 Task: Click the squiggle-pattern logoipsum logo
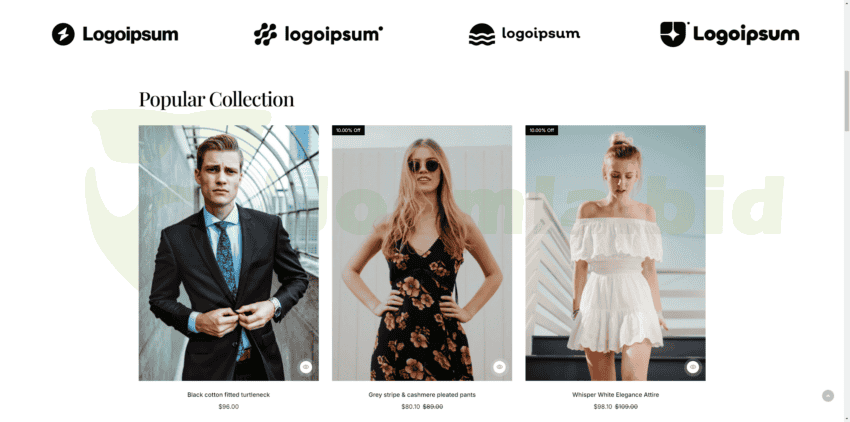(x=318, y=34)
